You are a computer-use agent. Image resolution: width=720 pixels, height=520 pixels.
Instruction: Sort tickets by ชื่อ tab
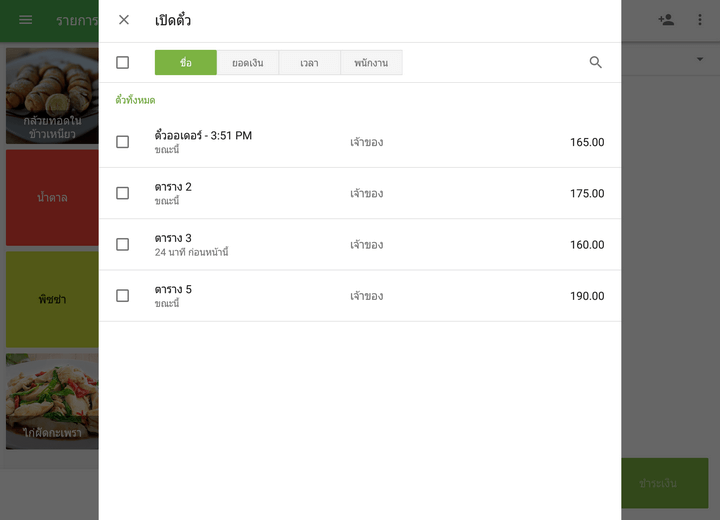186,63
